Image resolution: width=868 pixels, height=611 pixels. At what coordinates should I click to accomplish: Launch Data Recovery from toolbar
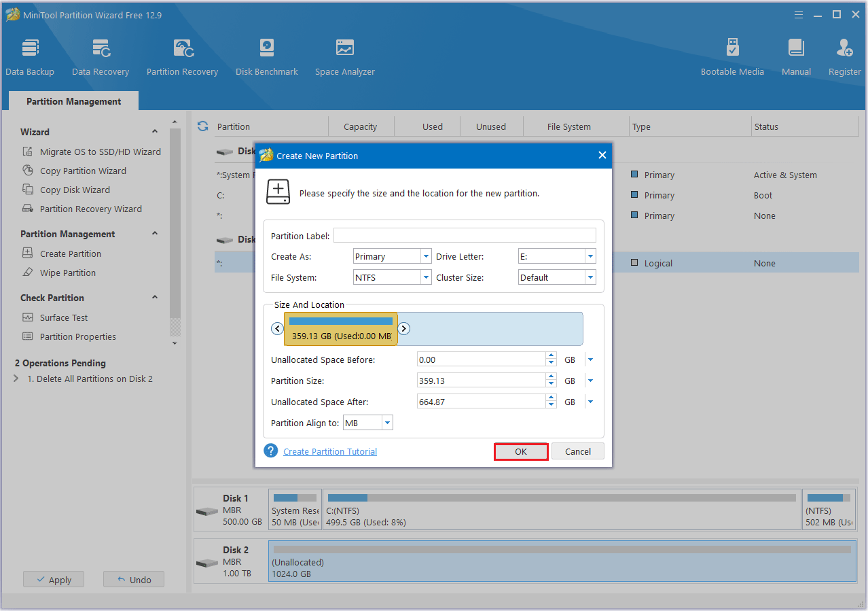[x=101, y=57]
